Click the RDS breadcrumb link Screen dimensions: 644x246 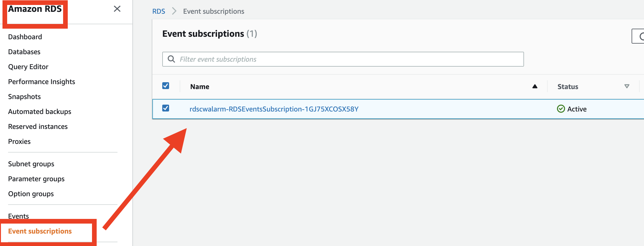[x=159, y=11]
